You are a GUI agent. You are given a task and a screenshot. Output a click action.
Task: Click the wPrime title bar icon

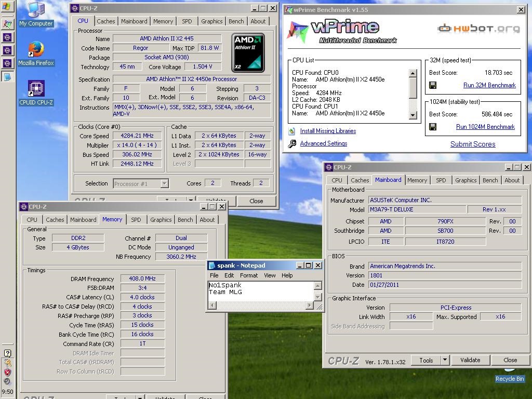pos(288,9)
